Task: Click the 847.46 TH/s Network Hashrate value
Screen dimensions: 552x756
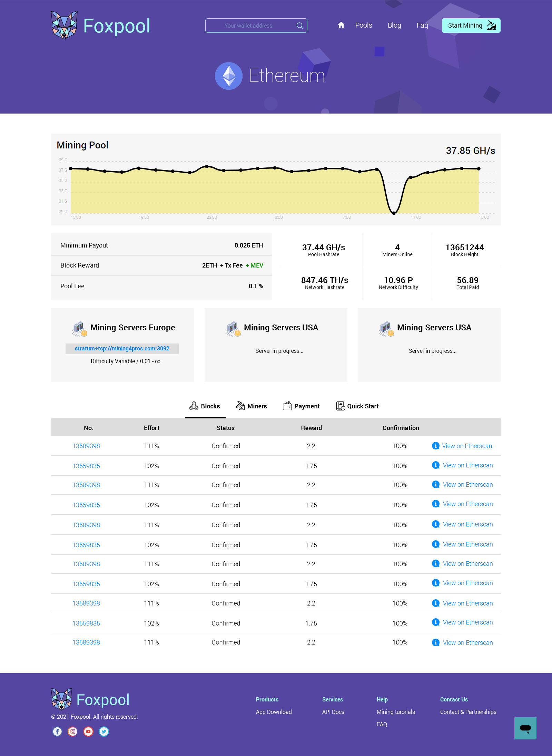Action: tap(324, 280)
